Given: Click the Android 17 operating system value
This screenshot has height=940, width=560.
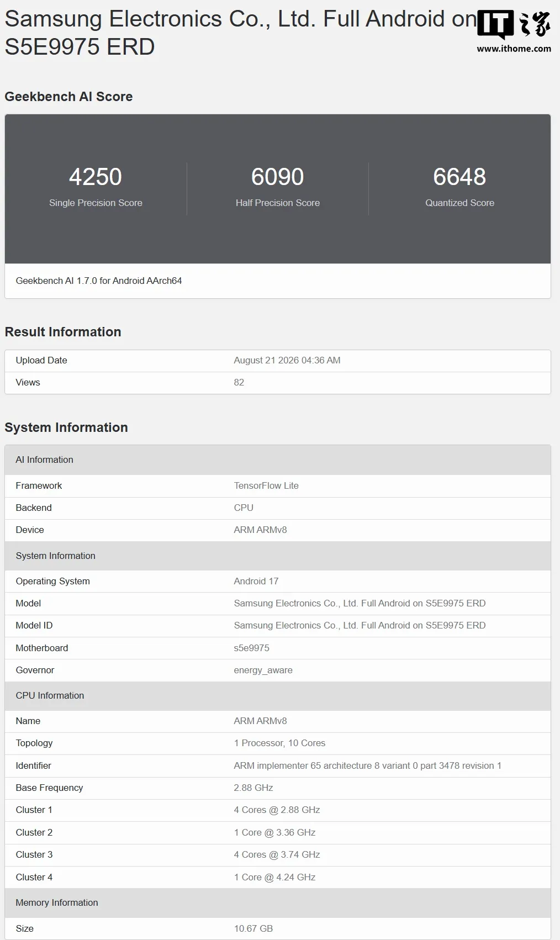Looking at the screenshot, I should click(256, 581).
